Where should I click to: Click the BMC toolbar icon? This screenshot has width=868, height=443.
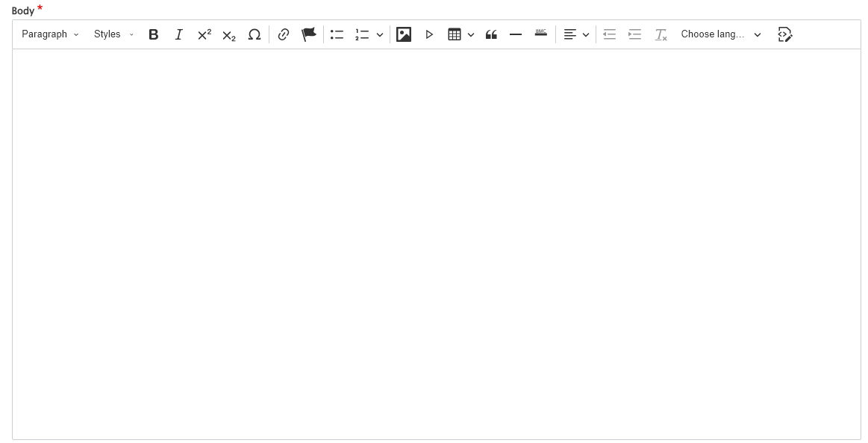pos(541,34)
